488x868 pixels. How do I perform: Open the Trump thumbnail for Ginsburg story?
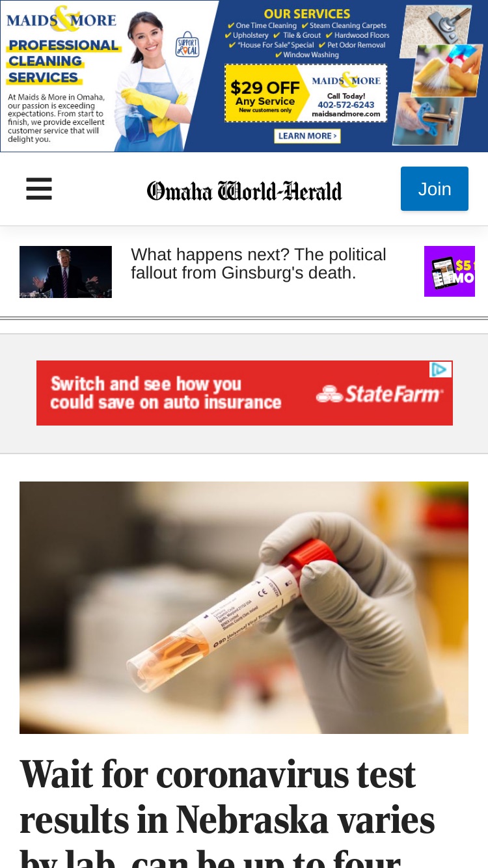pos(66,272)
